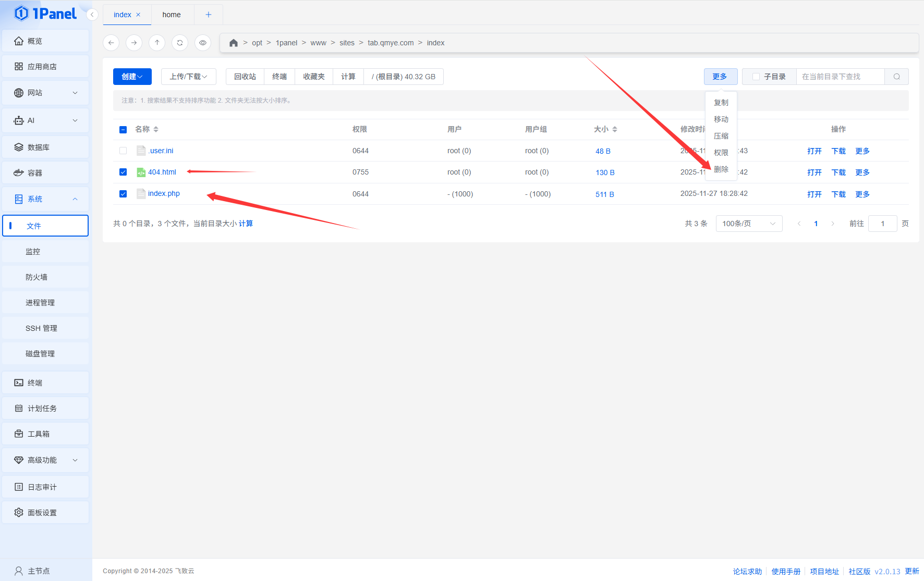The image size is (924, 581).
Task: Open the 创建 dropdown button
Action: pyautogui.click(x=132, y=77)
